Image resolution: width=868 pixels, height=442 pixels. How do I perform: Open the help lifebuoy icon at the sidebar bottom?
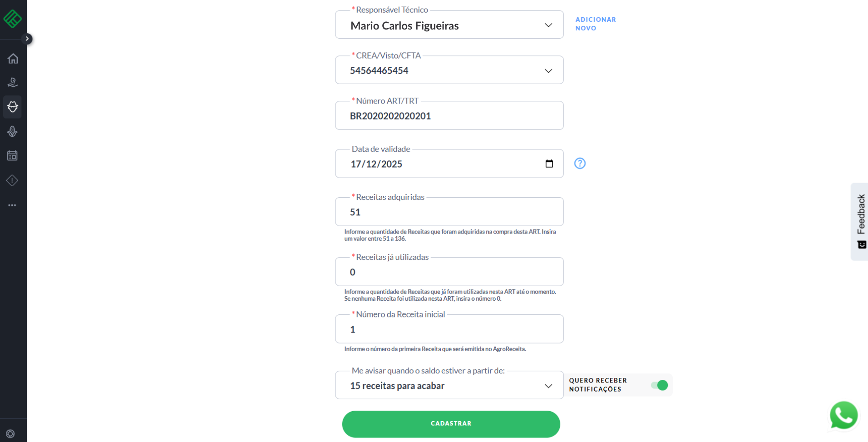11,434
